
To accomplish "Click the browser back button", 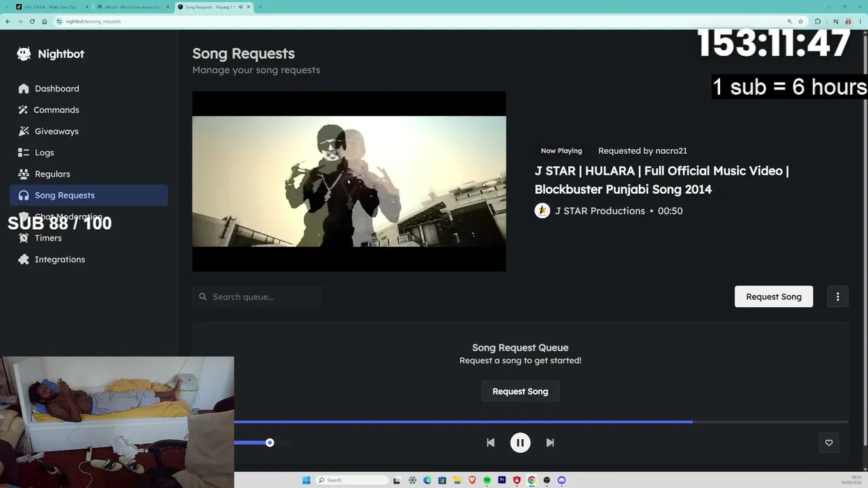I will click(7, 21).
